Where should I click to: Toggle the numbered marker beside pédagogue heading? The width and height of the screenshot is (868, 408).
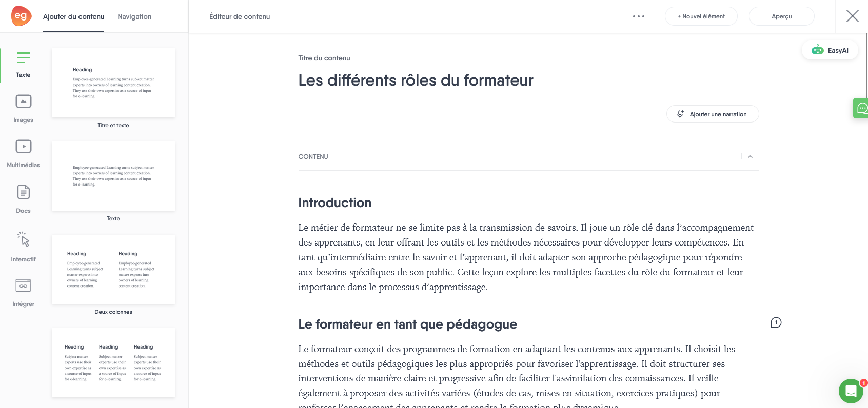(776, 323)
